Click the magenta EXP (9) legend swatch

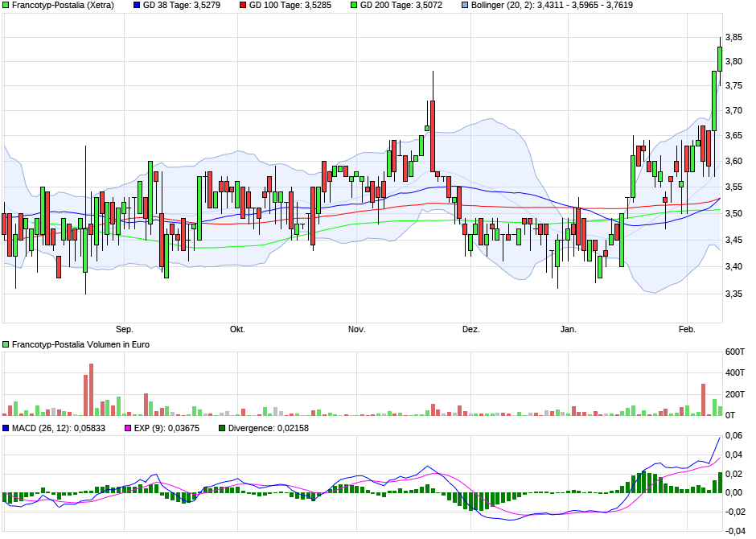[x=128, y=428]
